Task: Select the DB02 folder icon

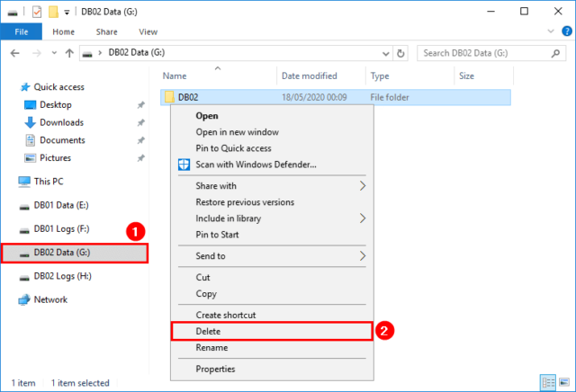Action: 169,97
